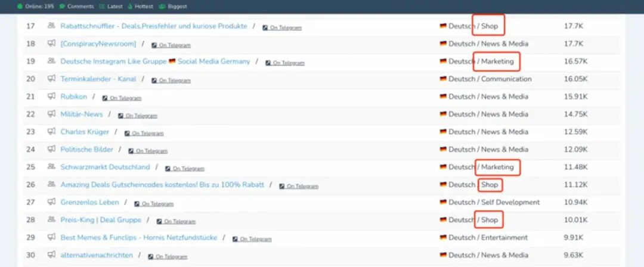The width and height of the screenshot is (644, 267).
Task: Click group icon beside Schwarzmarkt Deutschland
Action: pos(51,167)
